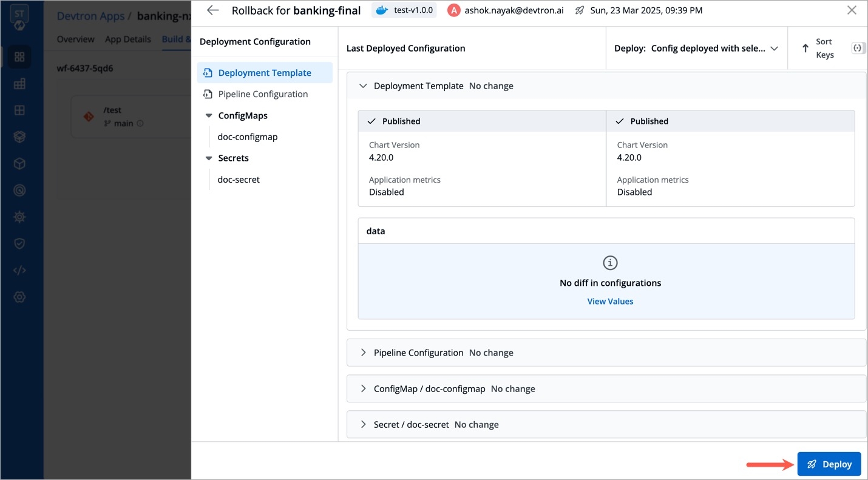The width and height of the screenshot is (868, 480).
Task: Open the bug icon in sidebar
Action: 19,217
